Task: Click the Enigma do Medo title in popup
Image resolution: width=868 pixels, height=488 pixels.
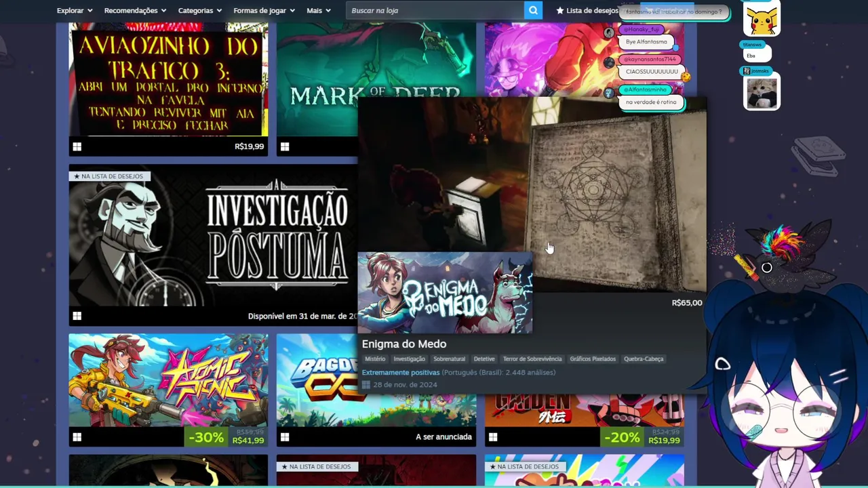Action: [x=403, y=344]
